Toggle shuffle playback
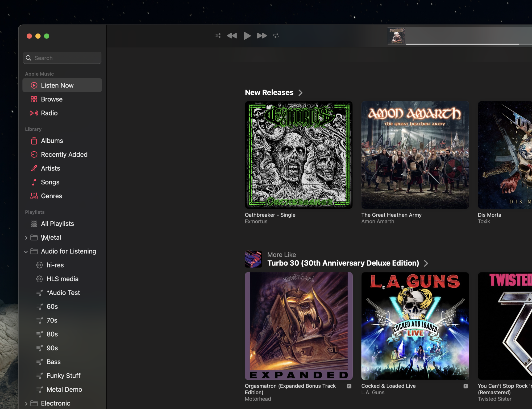This screenshot has height=409, width=532. click(x=217, y=36)
